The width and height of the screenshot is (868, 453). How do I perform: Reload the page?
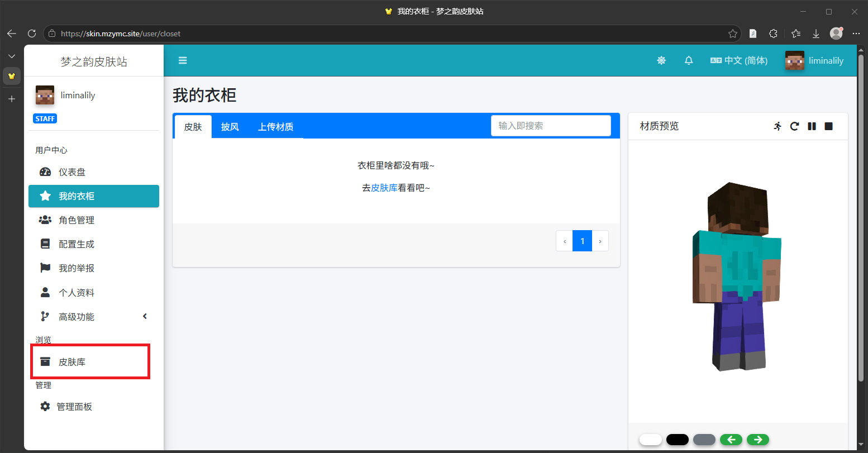(32, 34)
